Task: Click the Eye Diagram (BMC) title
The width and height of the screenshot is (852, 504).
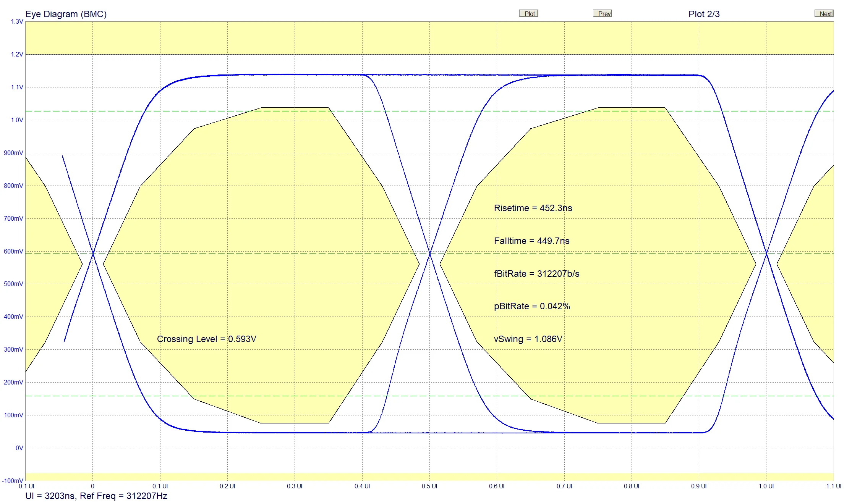Action: tap(66, 14)
